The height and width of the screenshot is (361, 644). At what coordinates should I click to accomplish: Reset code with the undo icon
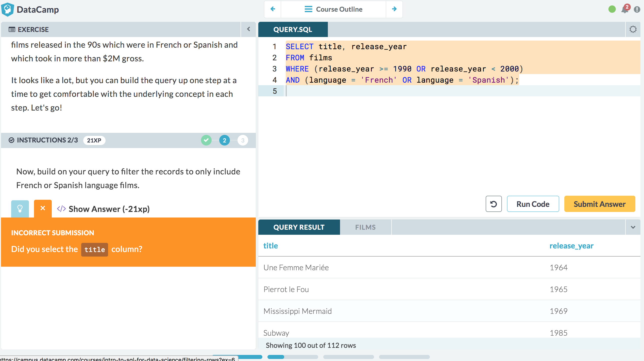tap(494, 204)
